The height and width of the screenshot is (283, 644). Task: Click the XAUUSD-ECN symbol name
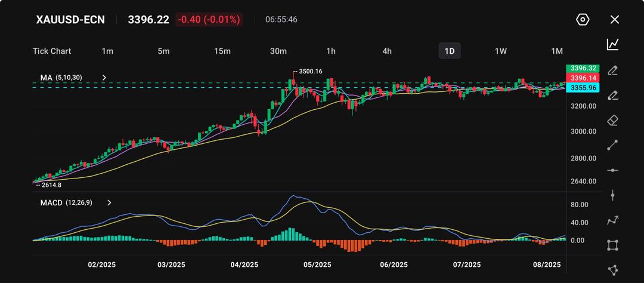point(70,20)
